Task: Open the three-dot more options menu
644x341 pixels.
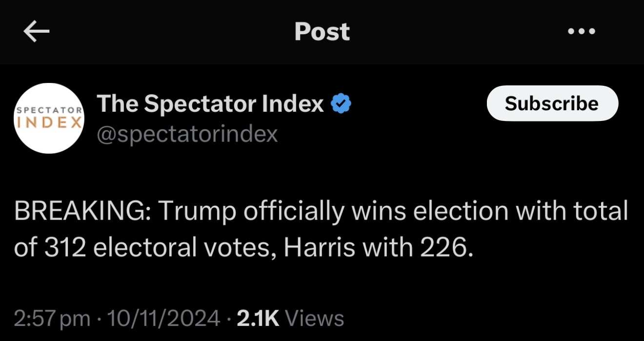Action: pyautogui.click(x=582, y=32)
